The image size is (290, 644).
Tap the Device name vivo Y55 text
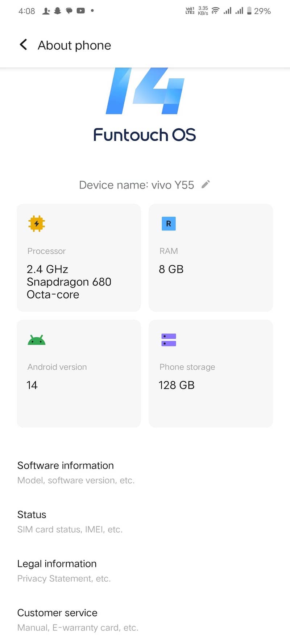137,185
